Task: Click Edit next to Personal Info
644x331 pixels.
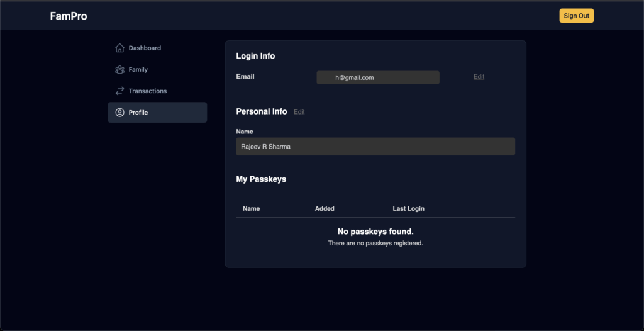Action: 299,112
